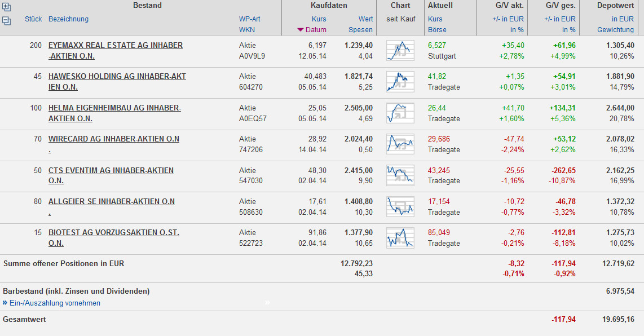Open the Ein-/Auszahlung vornehmen link
This screenshot has width=644, height=336.
click(55, 303)
